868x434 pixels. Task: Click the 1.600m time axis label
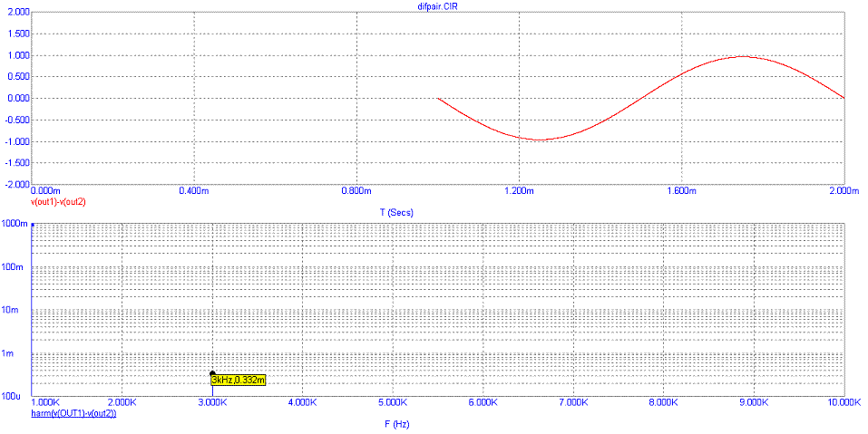pos(681,191)
